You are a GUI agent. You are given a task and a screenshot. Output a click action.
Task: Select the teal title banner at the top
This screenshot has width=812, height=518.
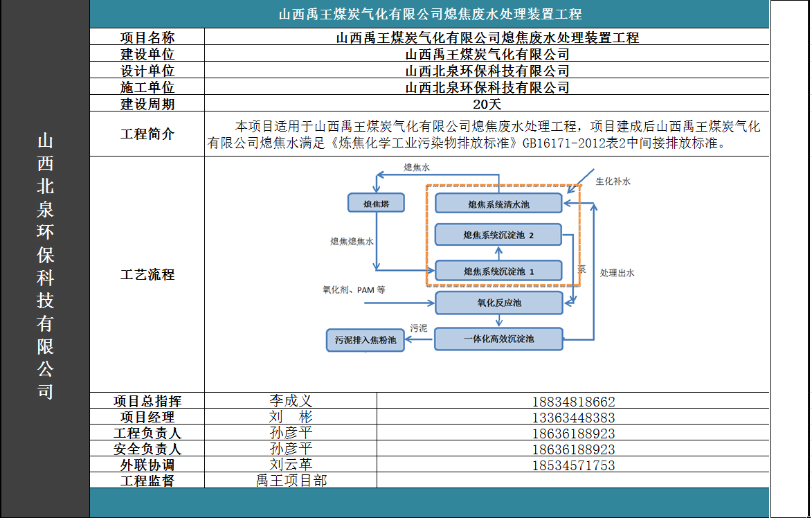[429, 14]
